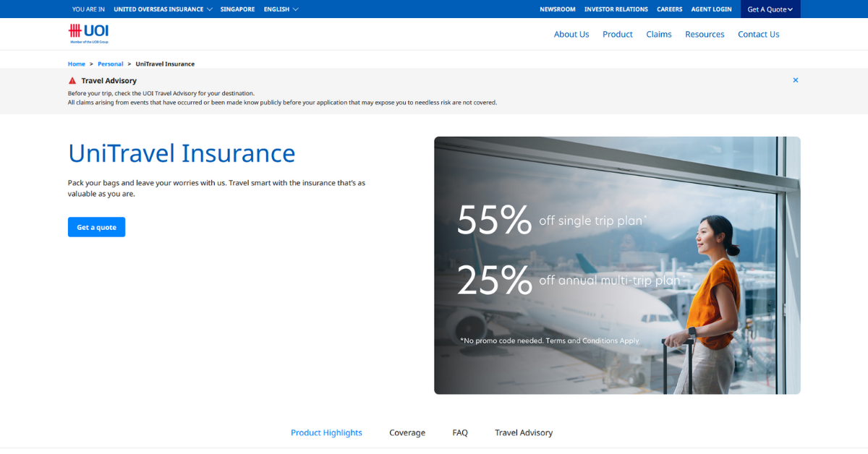Open the Newsroom link
868x454 pixels.
[x=558, y=9]
